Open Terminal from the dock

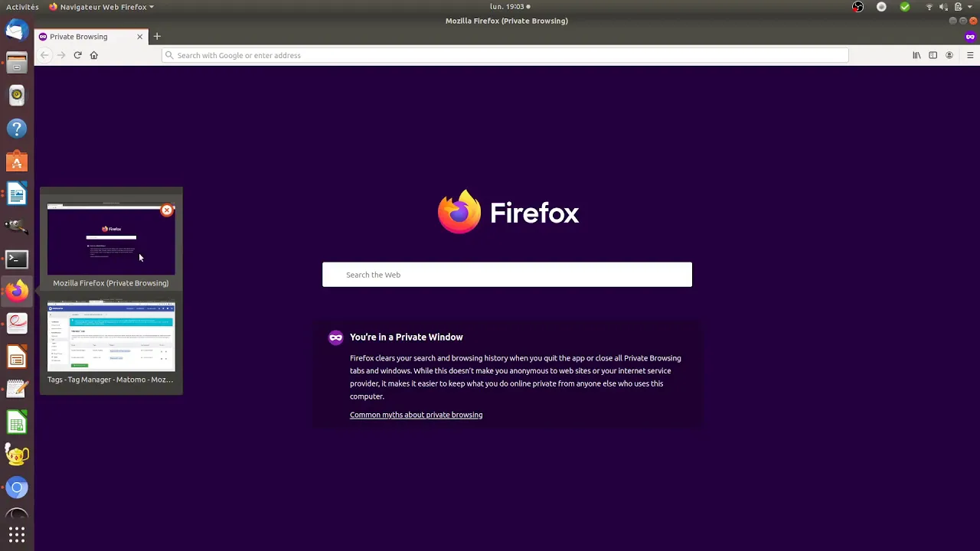coord(17,259)
